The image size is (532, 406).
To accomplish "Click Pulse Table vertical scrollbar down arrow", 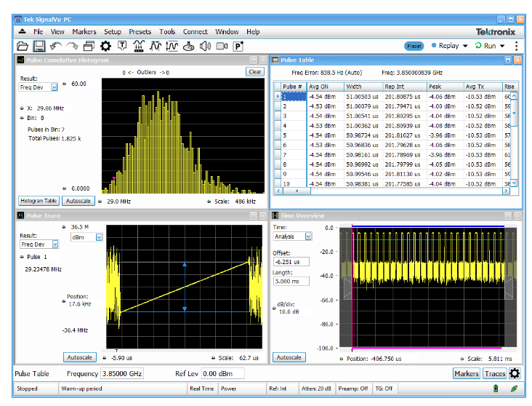I will (x=514, y=183).
